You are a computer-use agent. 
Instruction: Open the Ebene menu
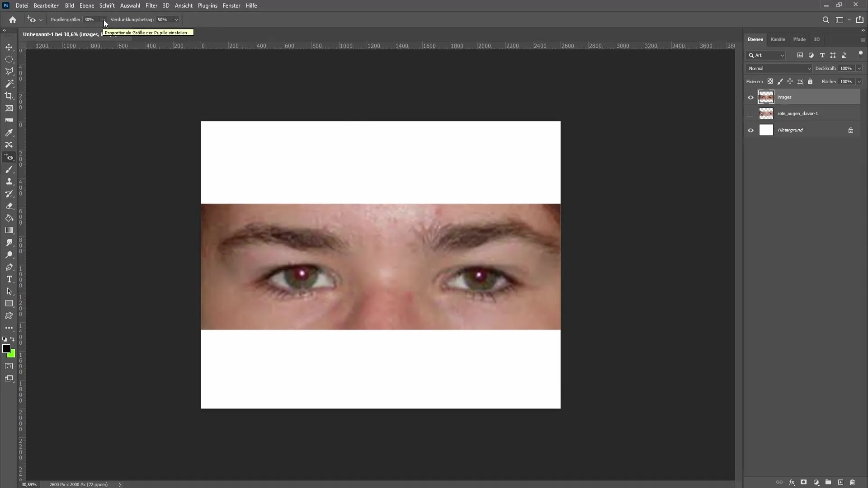point(86,5)
